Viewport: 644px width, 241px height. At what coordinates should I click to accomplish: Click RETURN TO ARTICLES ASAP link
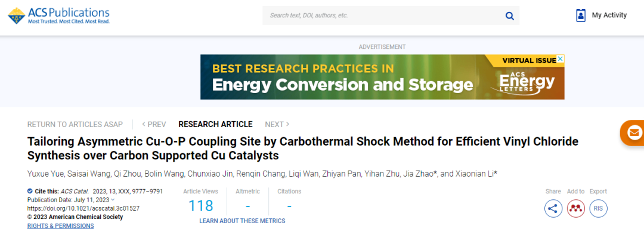pos(75,124)
